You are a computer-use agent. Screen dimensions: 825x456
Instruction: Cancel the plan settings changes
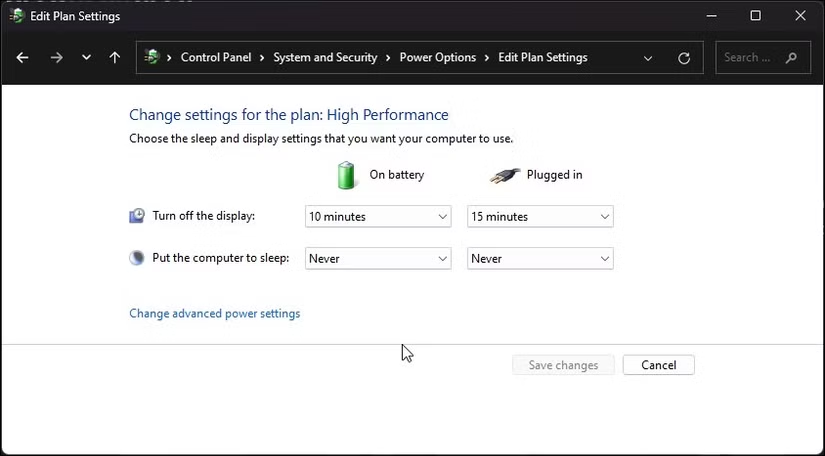659,365
